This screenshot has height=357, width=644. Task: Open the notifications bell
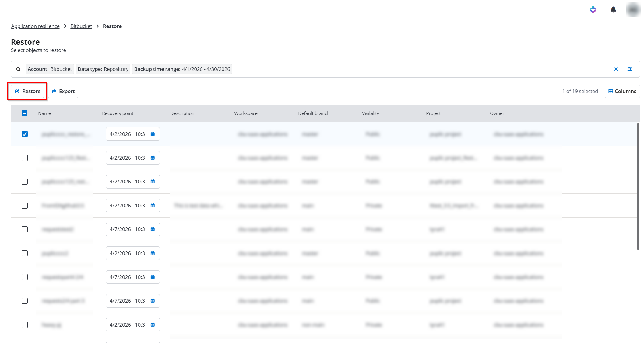pos(613,10)
